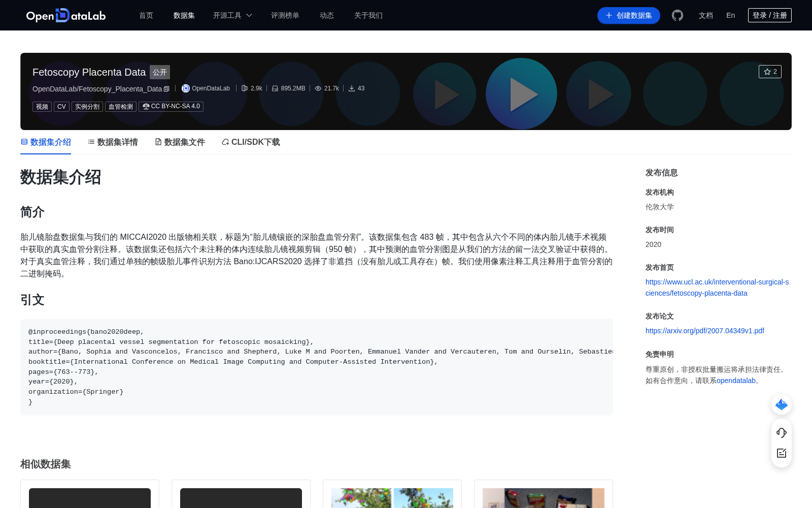Switch to the 数据集详情 tab

(113, 142)
